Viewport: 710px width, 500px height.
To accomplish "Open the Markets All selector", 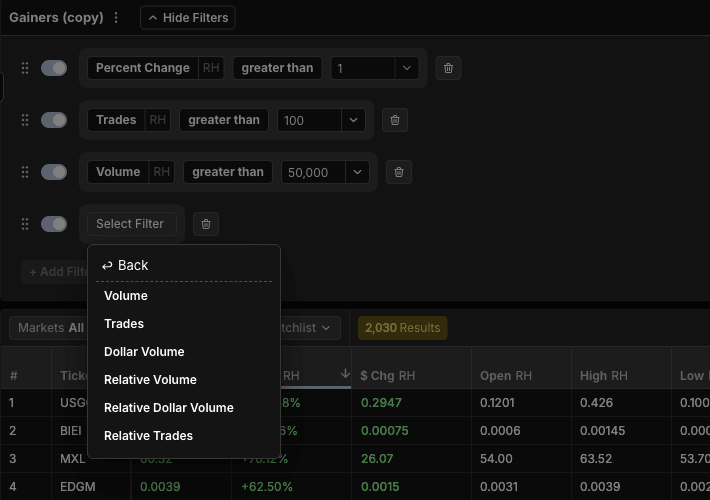I will 48,328.
